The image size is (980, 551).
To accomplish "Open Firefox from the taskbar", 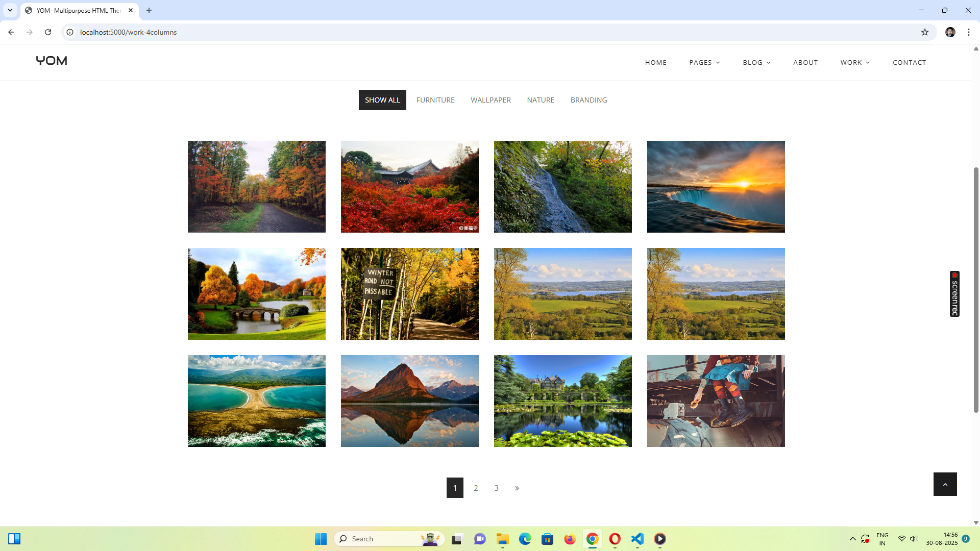I will tap(570, 539).
